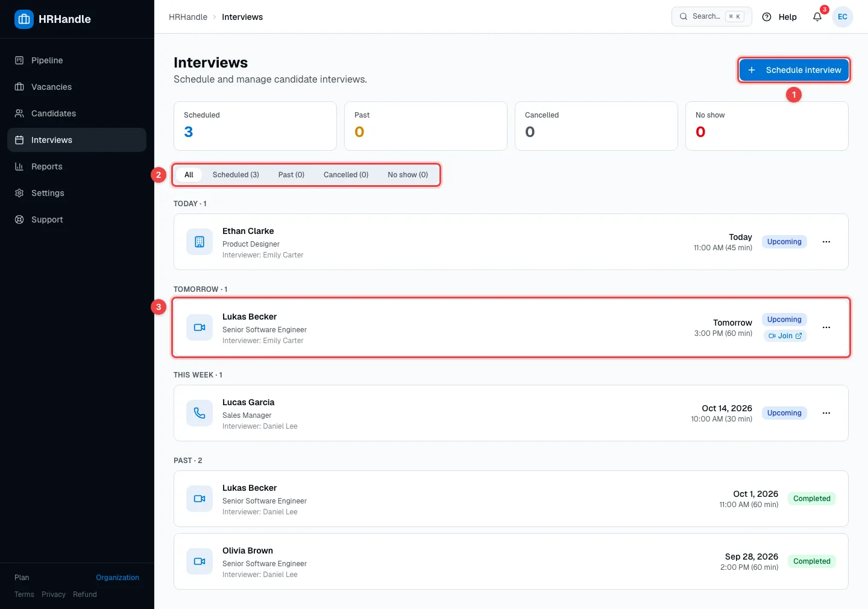Screen dimensions: 868x609
Task: Open tomorrow's Lukas Becker three-dot menu
Action: click(826, 327)
